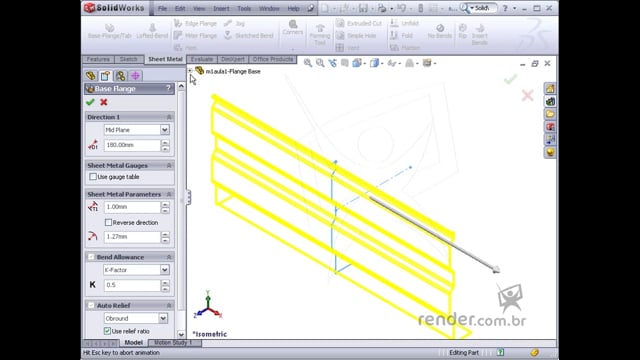
Task: Click the depth 180.00mm input field
Action: [132, 145]
